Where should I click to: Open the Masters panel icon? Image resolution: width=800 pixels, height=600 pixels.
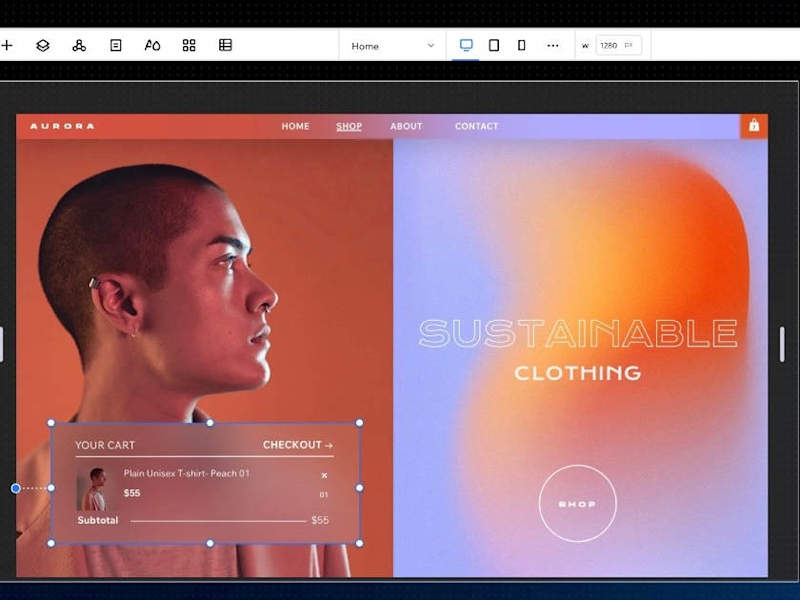pos(79,45)
